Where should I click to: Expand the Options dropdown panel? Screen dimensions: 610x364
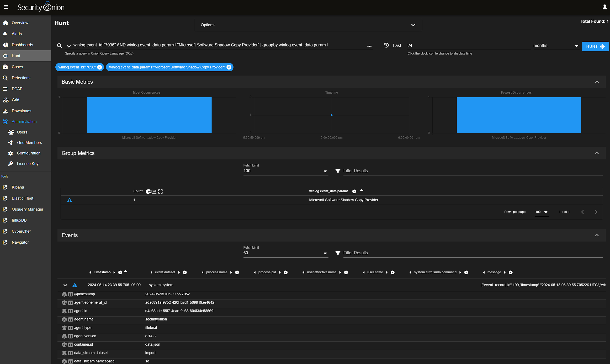pos(413,25)
